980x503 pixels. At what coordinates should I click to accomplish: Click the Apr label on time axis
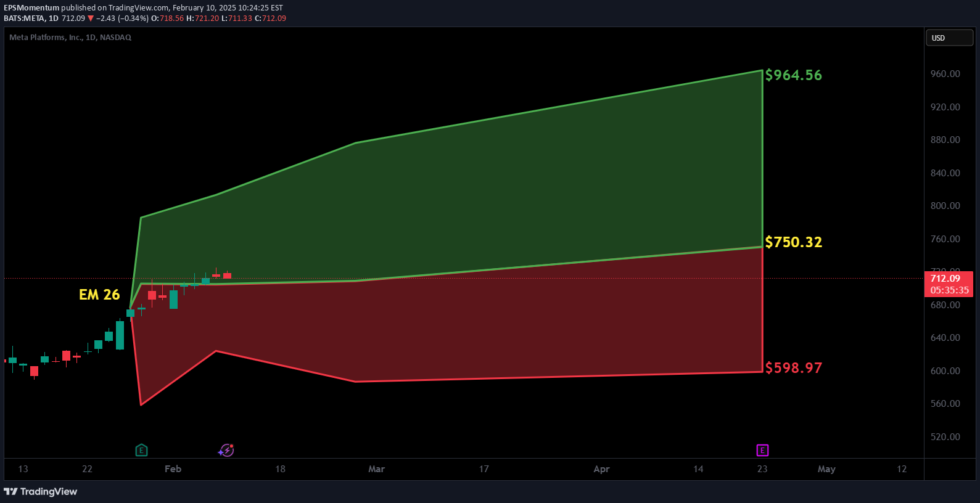pyautogui.click(x=601, y=469)
